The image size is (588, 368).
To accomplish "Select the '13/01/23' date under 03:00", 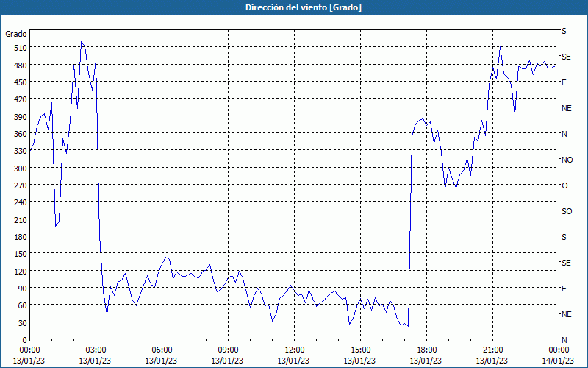I will pyautogui.click(x=96, y=361).
